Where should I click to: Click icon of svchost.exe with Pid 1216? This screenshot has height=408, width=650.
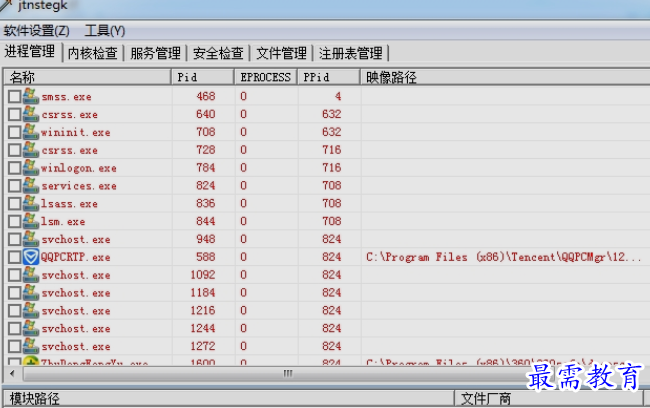pos(31,310)
